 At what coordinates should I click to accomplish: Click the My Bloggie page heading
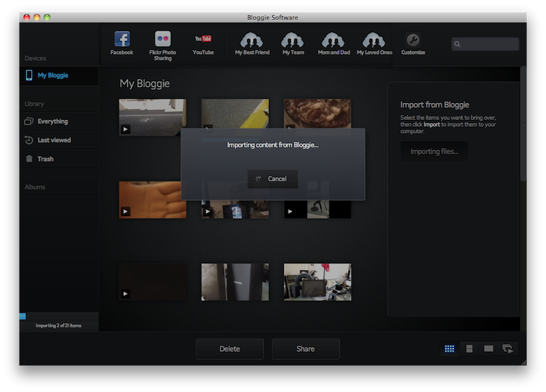145,84
